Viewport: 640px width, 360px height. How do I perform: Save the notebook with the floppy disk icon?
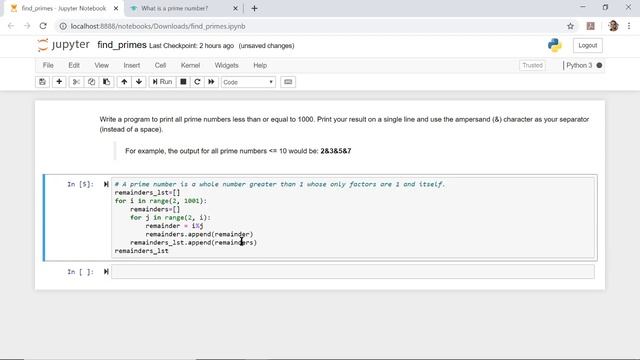[x=42, y=82]
